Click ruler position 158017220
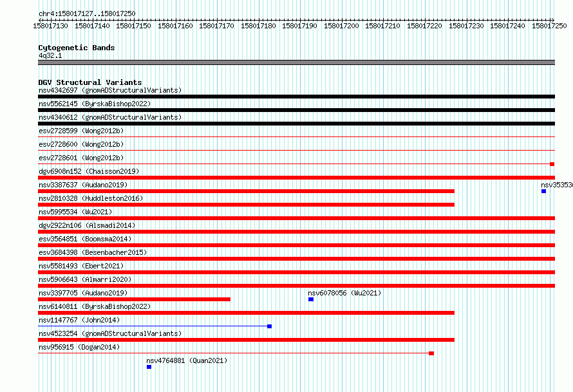The height and width of the screenshot is (392, 573). (424, 26)
